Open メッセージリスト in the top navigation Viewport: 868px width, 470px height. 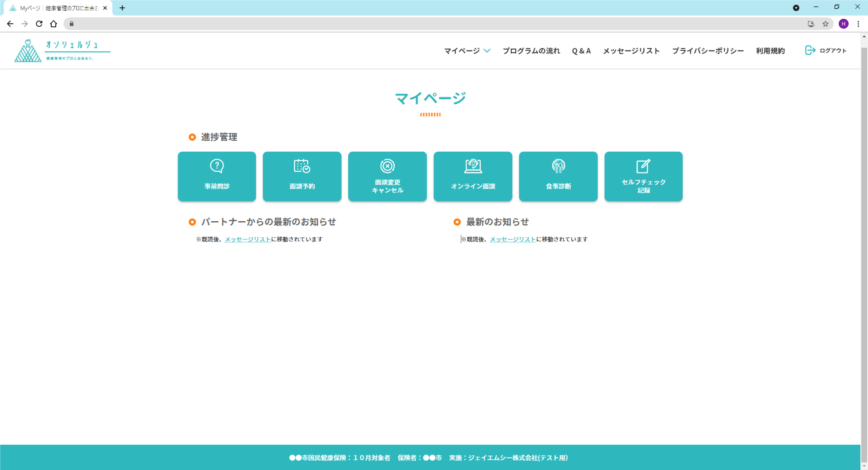631,50
